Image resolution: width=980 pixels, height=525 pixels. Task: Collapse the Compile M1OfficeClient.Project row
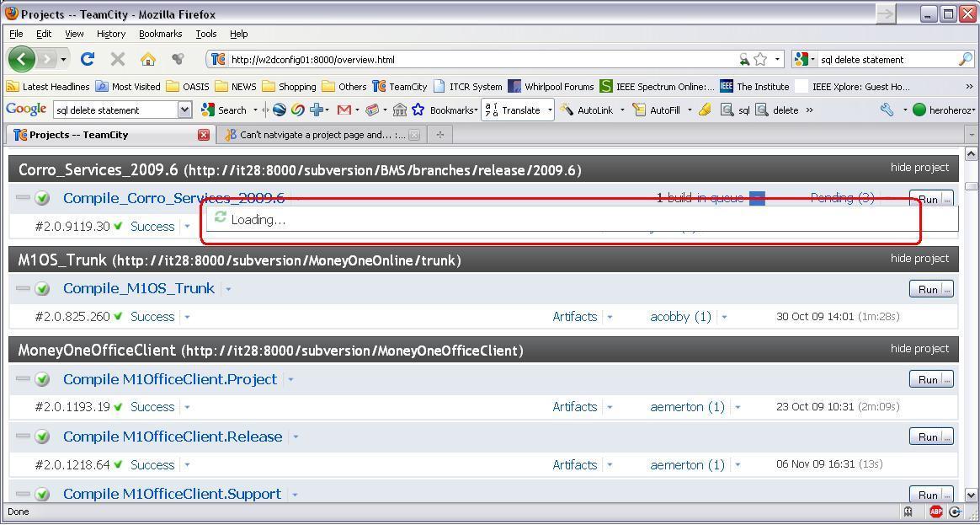coord(23,379)
